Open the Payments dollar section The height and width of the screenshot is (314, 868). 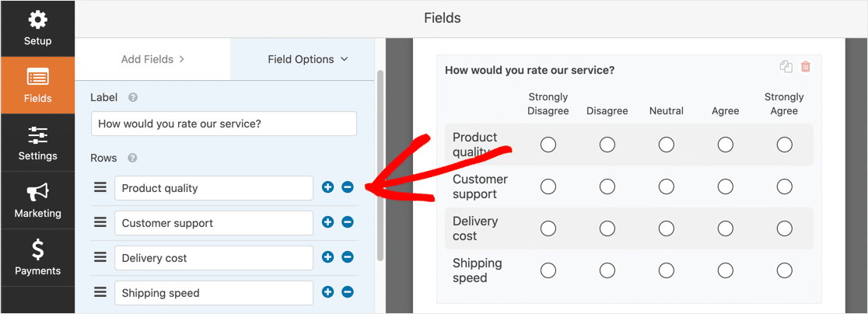(x=37, y=258)
